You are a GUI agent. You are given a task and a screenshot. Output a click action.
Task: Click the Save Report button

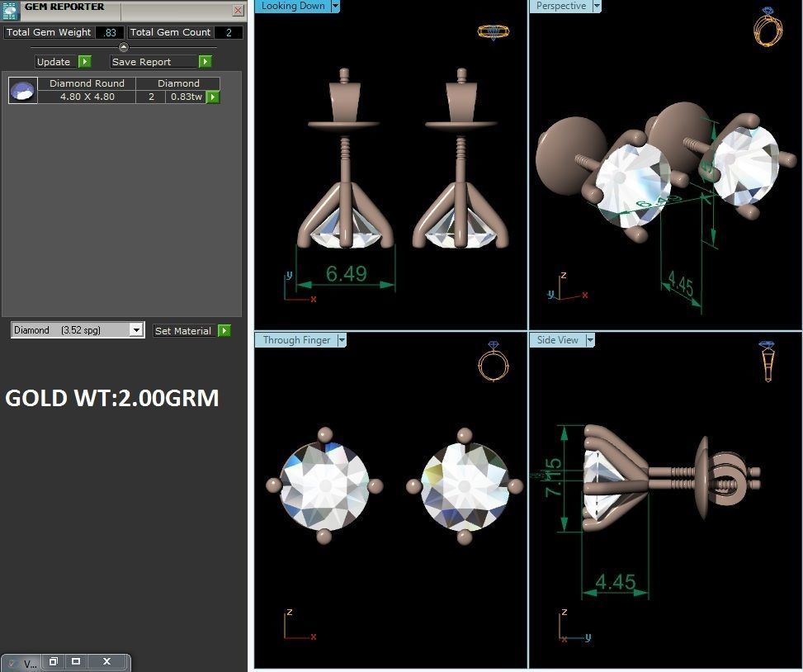tap(154, 61)
